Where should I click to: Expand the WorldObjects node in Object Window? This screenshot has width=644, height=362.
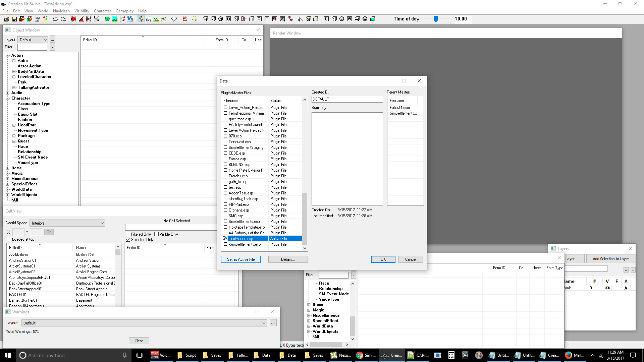pyautogui.click(x=7, y=195)
